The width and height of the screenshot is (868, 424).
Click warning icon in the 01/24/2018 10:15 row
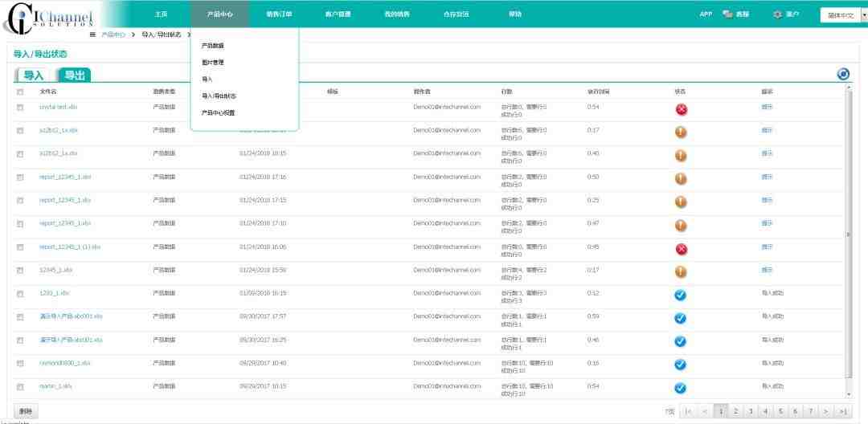[681, 156]
